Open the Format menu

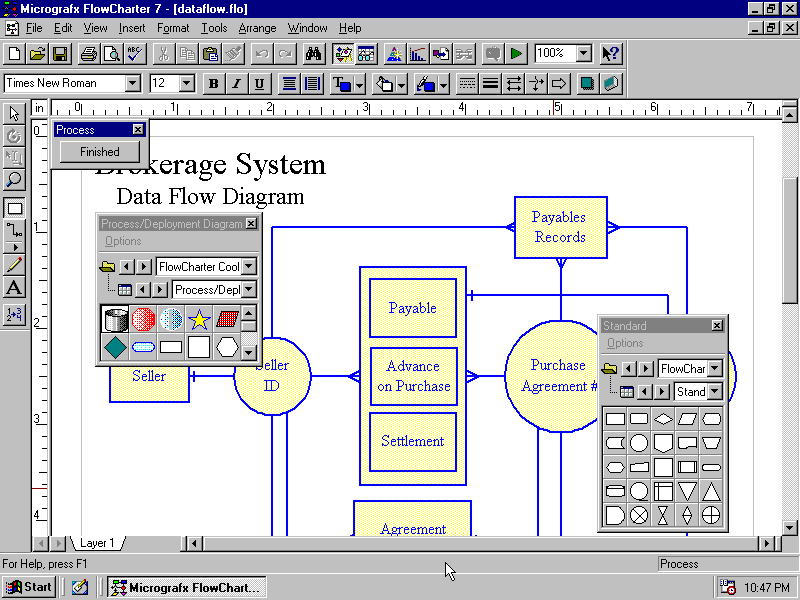point(173,28)
